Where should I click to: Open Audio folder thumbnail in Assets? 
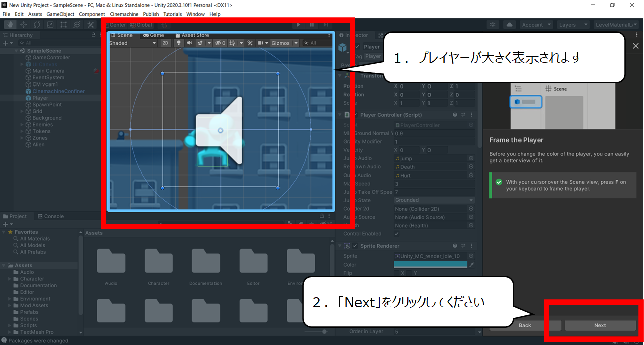pyautogui.click(x=111, y=261)
